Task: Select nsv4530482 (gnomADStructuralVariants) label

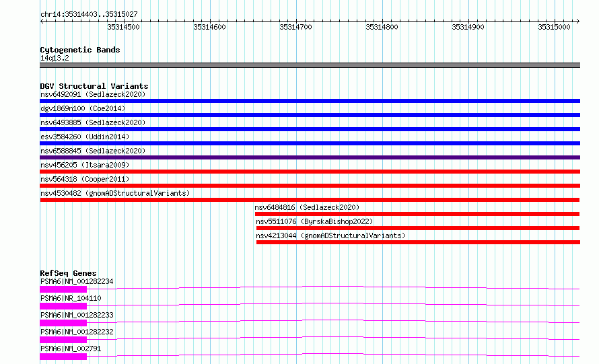Action: click(x=115, y=193)
